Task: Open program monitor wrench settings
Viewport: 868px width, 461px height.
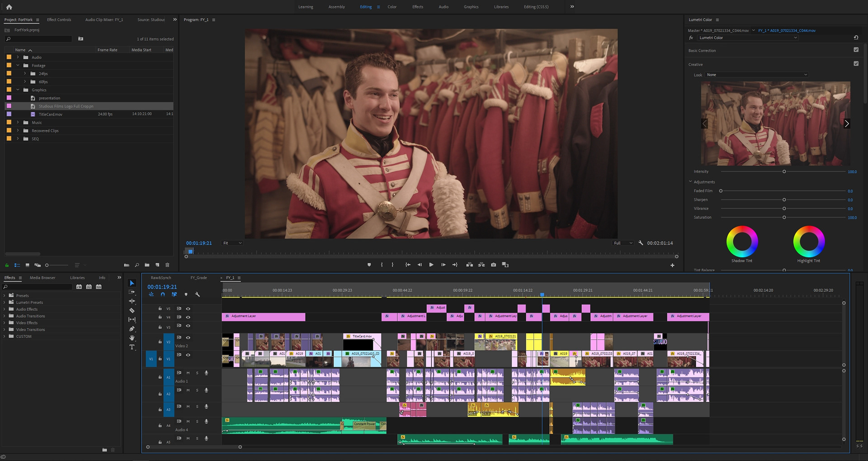Action: point(641,243)
